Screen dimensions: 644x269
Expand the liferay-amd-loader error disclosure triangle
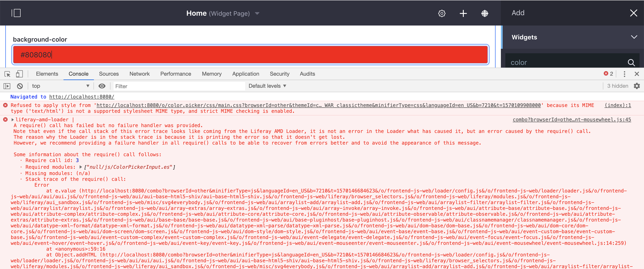point(13,120)
